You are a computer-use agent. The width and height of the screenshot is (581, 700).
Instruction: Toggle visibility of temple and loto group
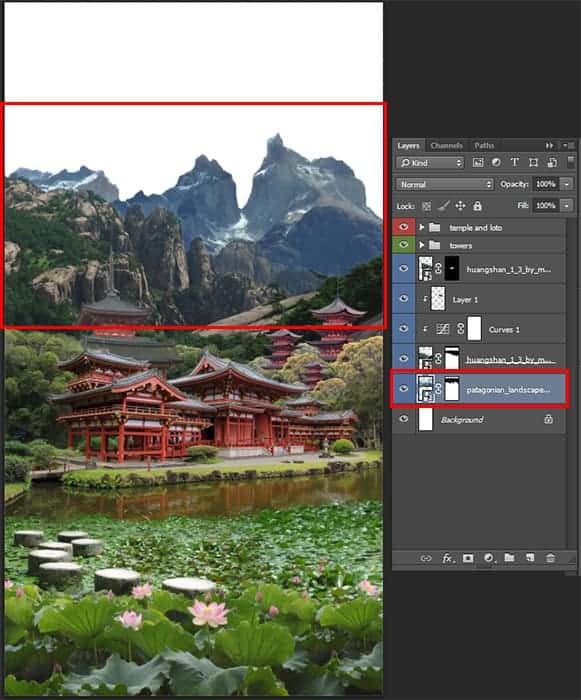click(404, 227)
